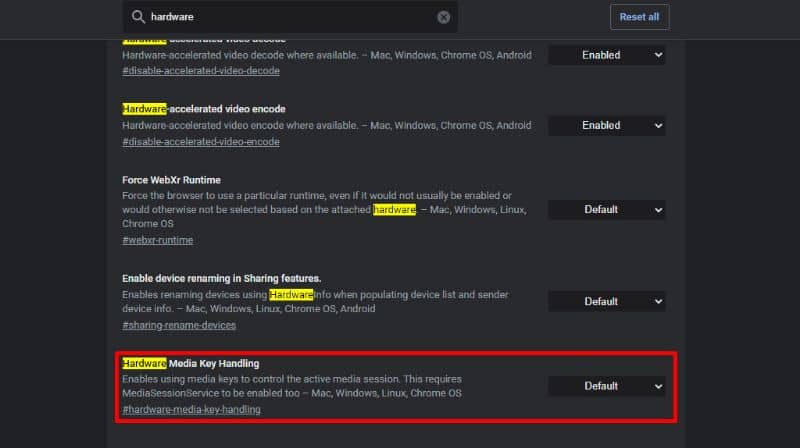Open the #sharing-rename-devices link

pyautogui.click(x=179, y=325)
